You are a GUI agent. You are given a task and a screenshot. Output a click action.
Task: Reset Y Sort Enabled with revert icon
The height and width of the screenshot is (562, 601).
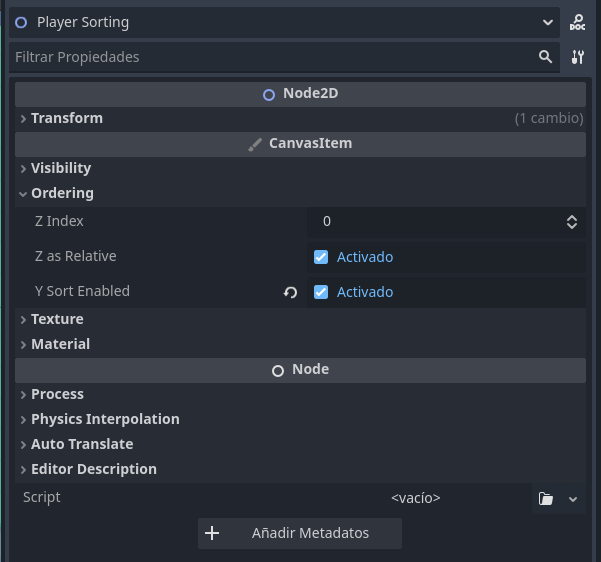pyautogui.click(x=290, y=292)
